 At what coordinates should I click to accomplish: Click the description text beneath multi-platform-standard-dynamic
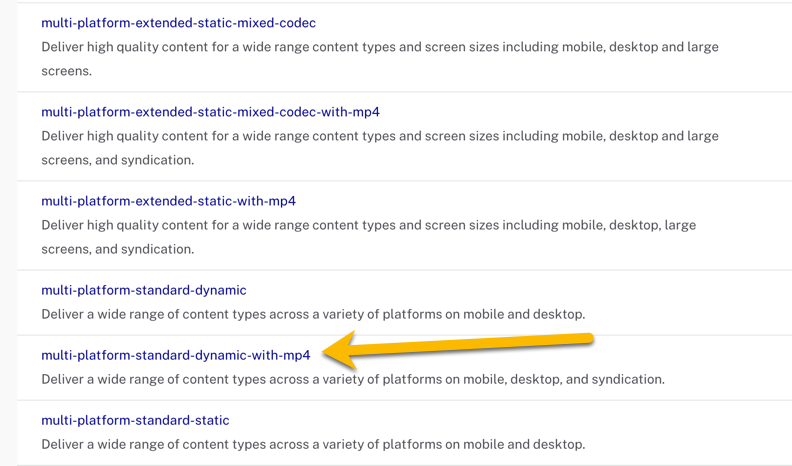[x=312, y=314]
